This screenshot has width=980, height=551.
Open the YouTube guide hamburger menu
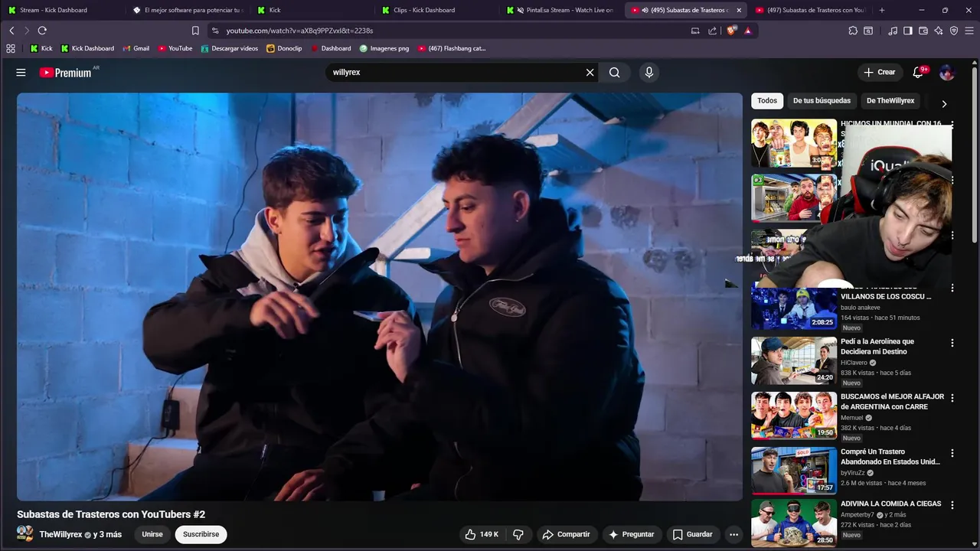pos(21,73)
